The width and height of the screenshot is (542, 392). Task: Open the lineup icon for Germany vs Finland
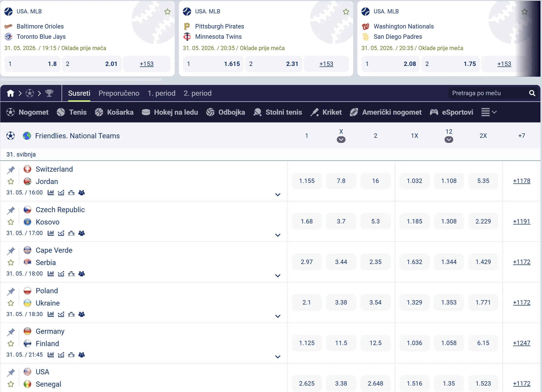click(x=82, y=355)
